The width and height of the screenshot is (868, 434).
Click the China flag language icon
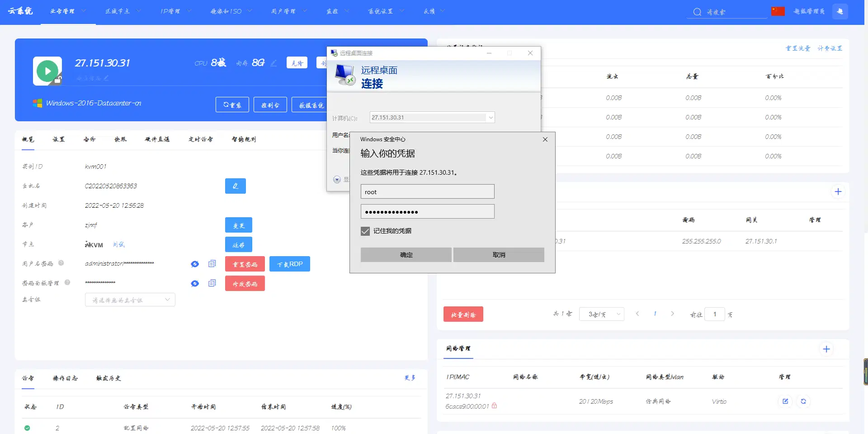778,11
